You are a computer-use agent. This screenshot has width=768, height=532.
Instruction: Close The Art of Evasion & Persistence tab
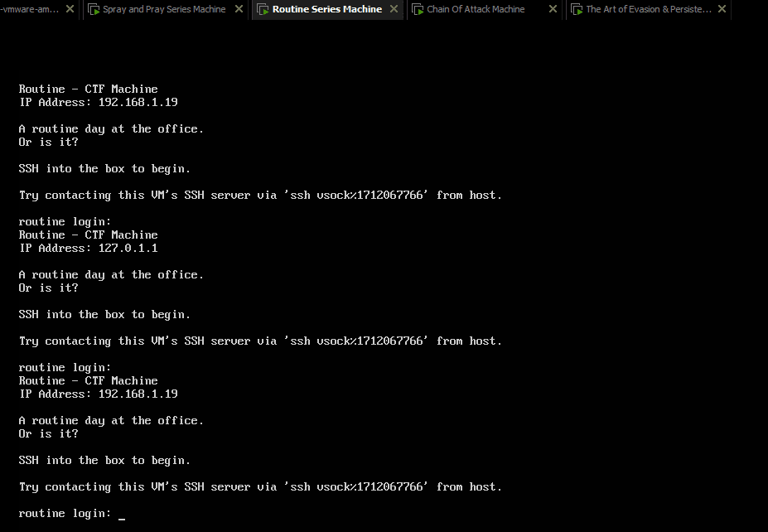point(722,9)
